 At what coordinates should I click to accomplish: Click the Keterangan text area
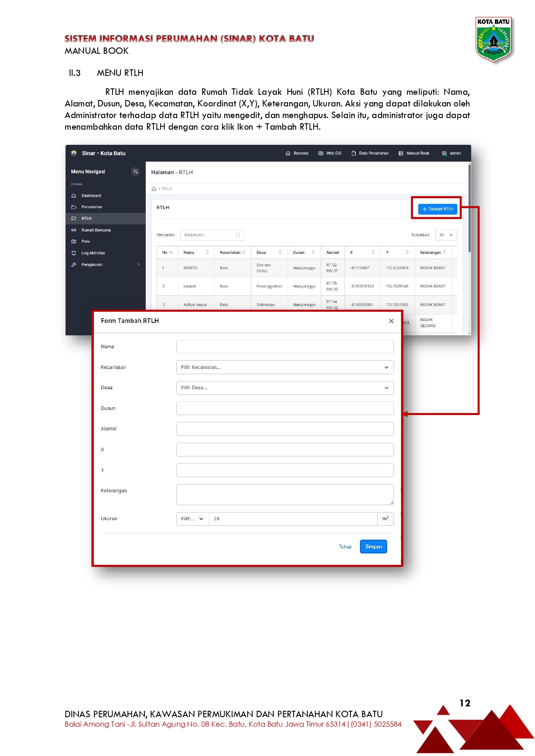point(285,494)
